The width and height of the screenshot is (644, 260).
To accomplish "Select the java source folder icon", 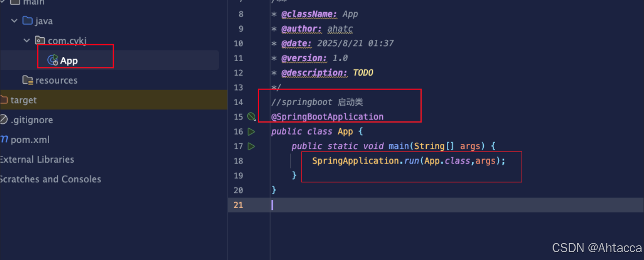I will [27, 21].
